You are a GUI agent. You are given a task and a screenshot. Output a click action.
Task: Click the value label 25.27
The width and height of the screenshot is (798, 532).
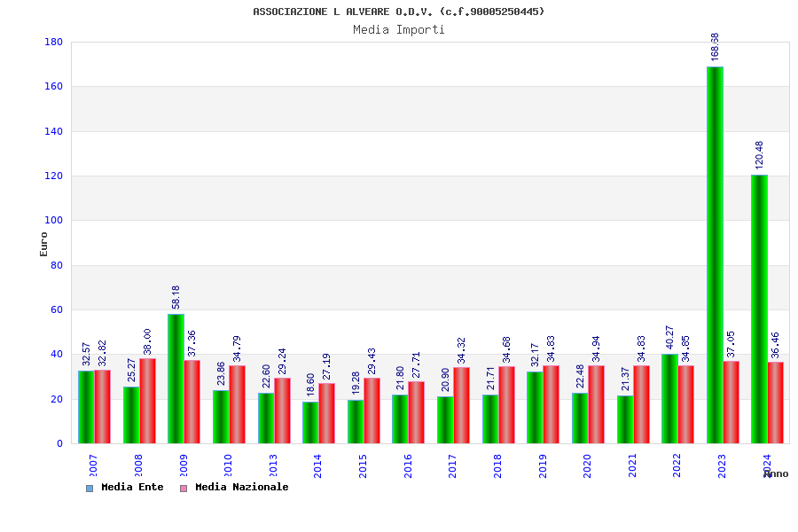[131, 370]
